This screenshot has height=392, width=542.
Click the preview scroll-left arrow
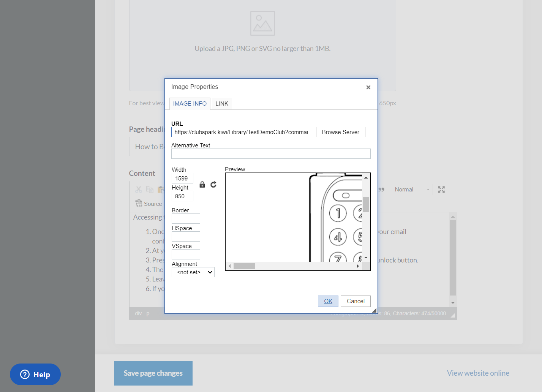click(229, 266)
